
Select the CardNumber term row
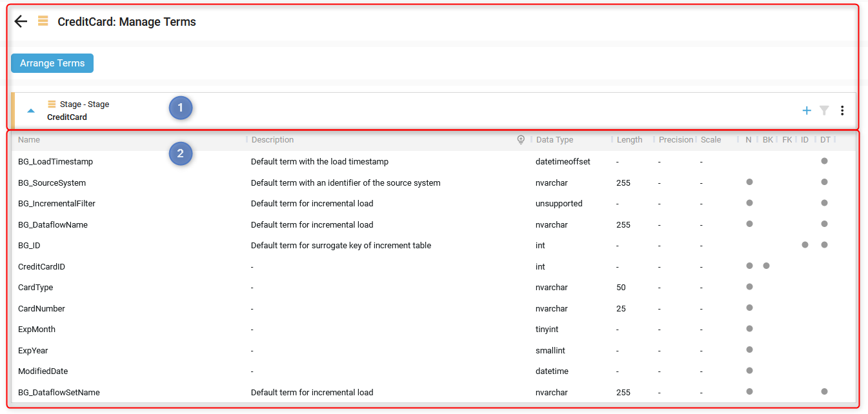coord(41,308)
